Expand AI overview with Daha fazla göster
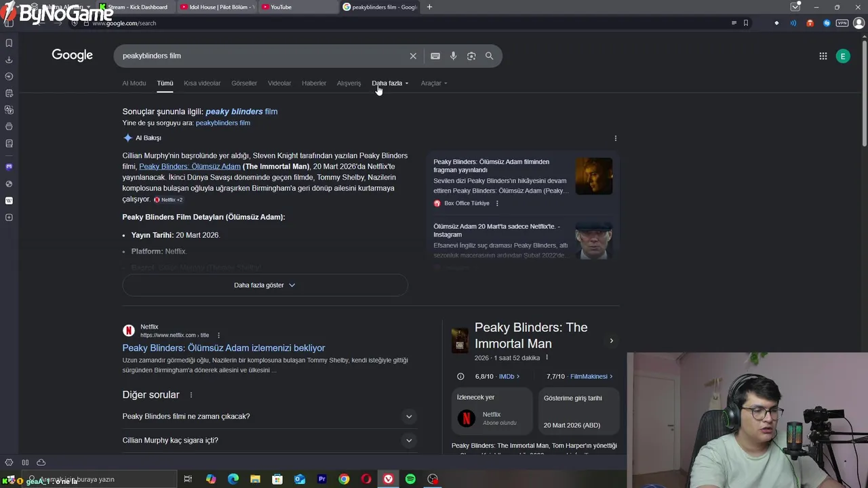 point(264,285)
